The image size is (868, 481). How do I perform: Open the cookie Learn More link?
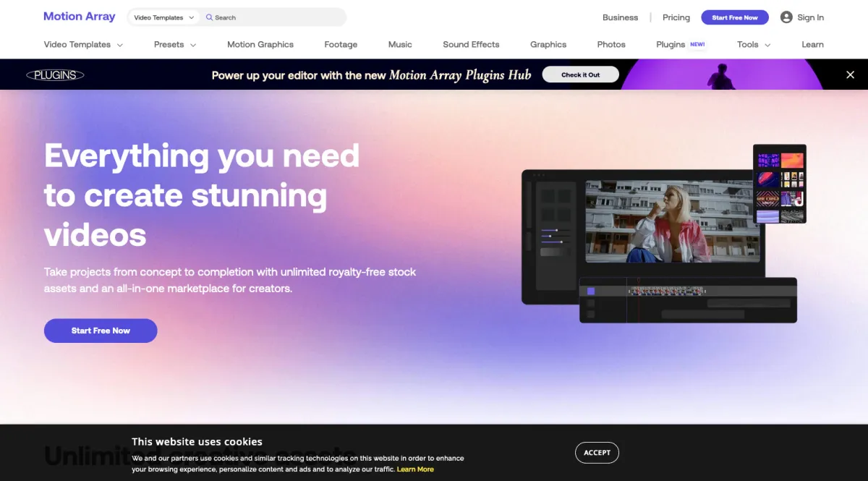pyautogui.click(x=415, y=469)
